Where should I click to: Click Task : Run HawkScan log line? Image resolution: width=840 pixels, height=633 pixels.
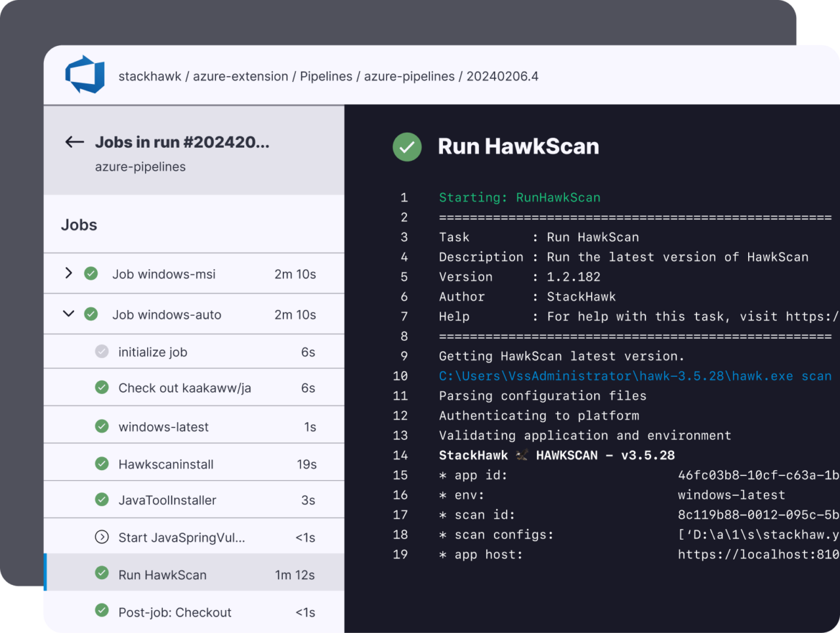click(539, 237)
